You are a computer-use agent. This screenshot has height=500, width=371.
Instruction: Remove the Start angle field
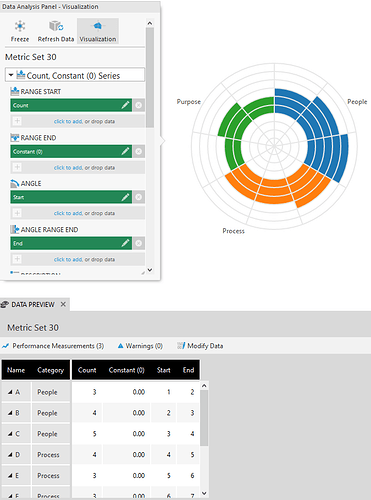click(139, 197)
